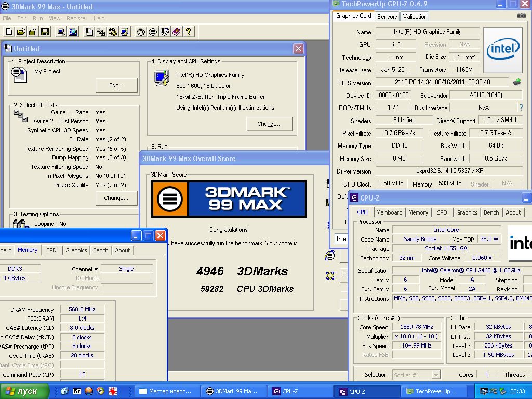Click the media player quick launch icon
The height and width of the screenshot is (399, 532).
[x=100, y=391]
